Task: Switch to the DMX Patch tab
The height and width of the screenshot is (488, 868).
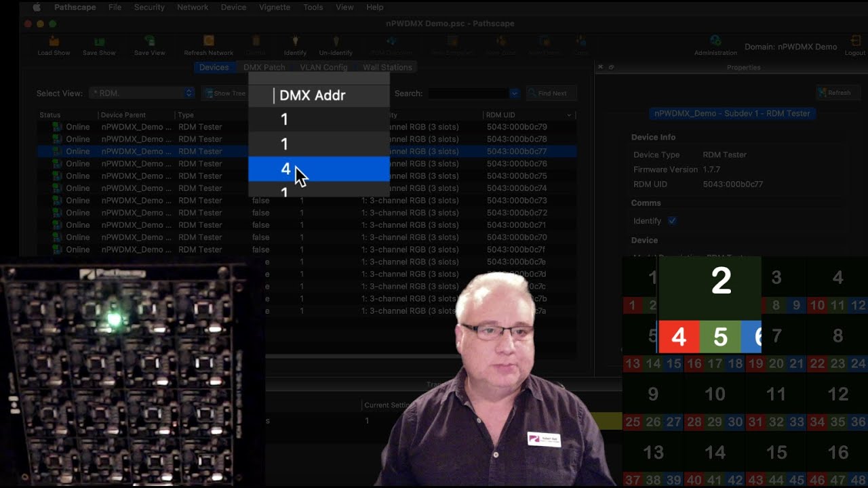Action: coord(264,67)
